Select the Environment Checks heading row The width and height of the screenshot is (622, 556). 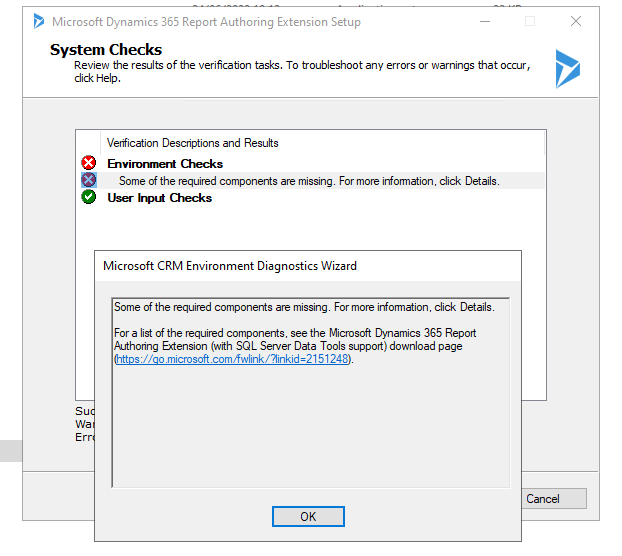313,163
